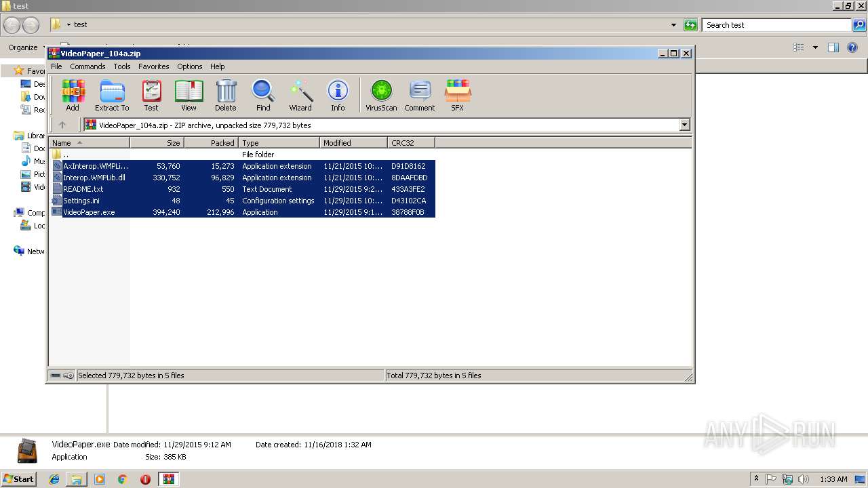Screen dimensions: 868x488
Task: Open the Wizard wand icon
Action: (300, 95)
